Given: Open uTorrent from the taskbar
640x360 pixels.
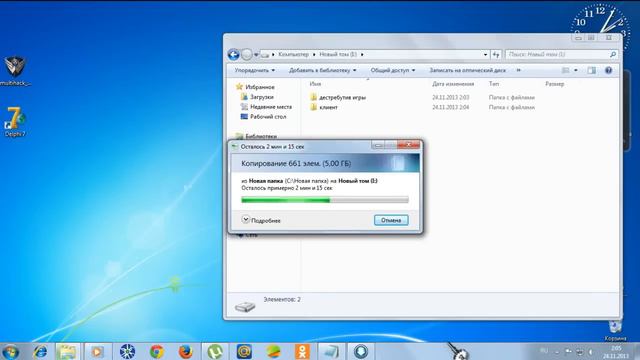Looking at the screenshot, I should [x=215, y=351].
